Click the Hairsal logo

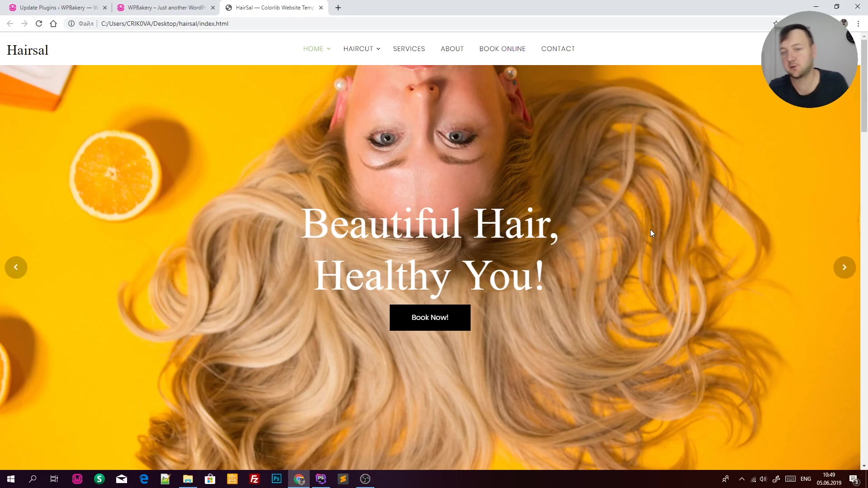[x=28, y=50]
